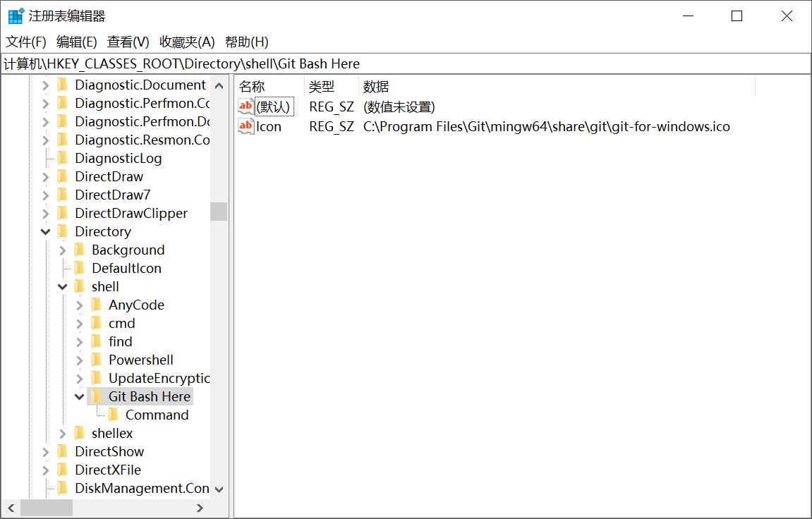Viewport: 812px width, 519px height.
Task: Open the 编辑(E) menu
Action: click(77, 42)
